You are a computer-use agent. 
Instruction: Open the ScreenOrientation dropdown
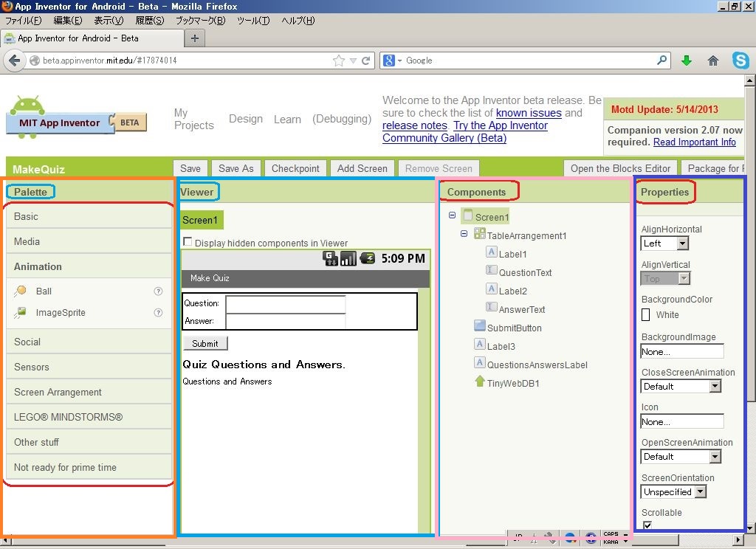[x=701, y=491]
